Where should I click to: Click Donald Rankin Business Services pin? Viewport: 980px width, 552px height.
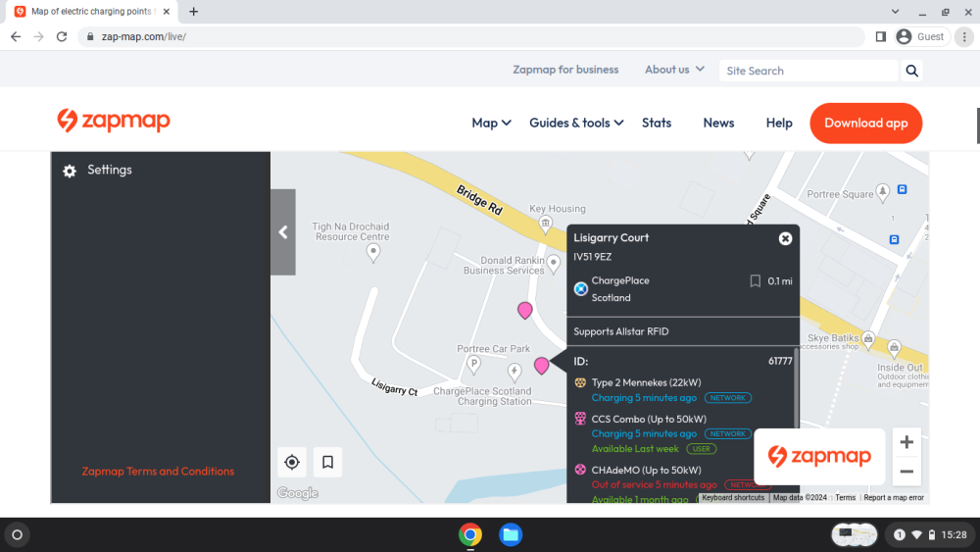point(554,263)
